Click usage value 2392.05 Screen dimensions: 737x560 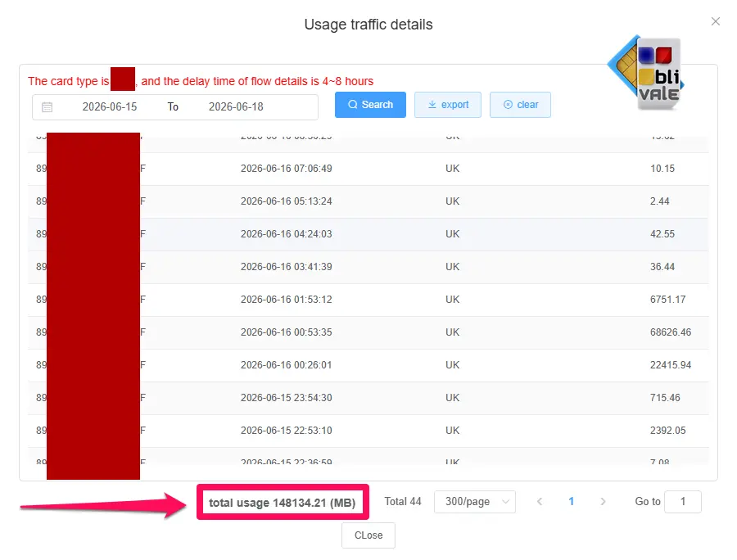tap(668, 431)
